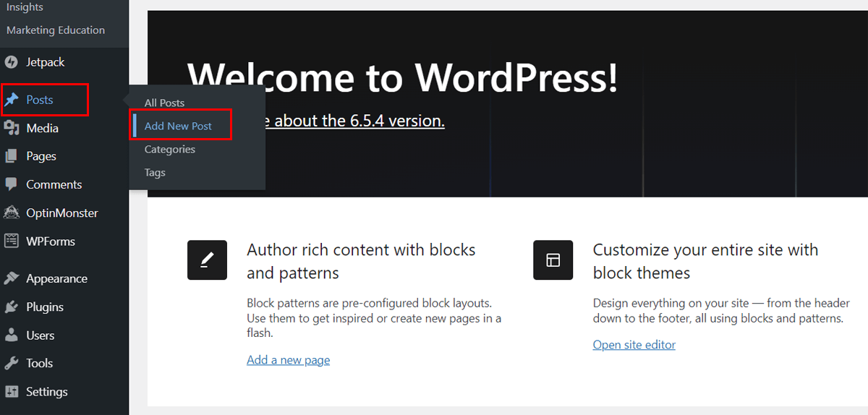Open the Insights menu item
The height and width of the screenshot is (415, 868).
point(25,7)
